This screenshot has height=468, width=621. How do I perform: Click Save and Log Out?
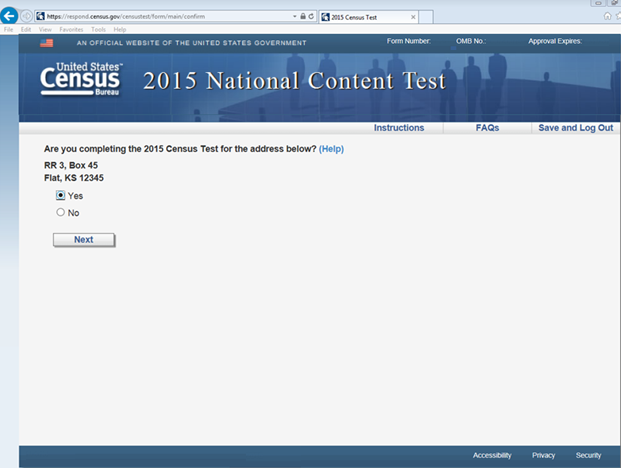pos(575,128)
